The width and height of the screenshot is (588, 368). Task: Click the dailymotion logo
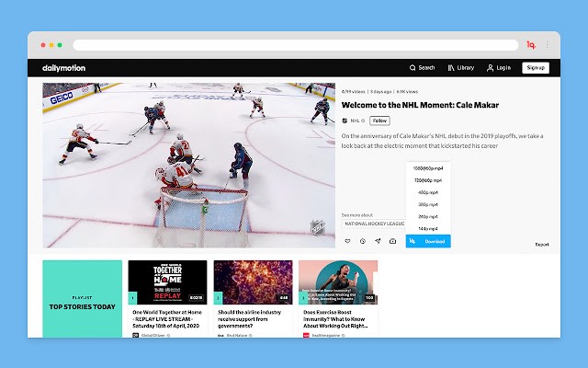pos(63,68)
